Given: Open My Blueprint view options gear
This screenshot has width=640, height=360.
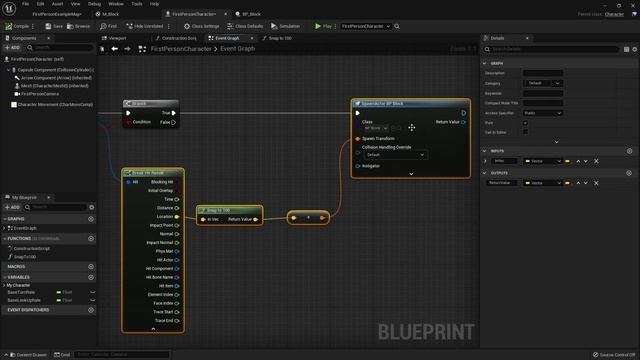Looking at the screenshot, I should pyautogui.click(x=92, y=207).
